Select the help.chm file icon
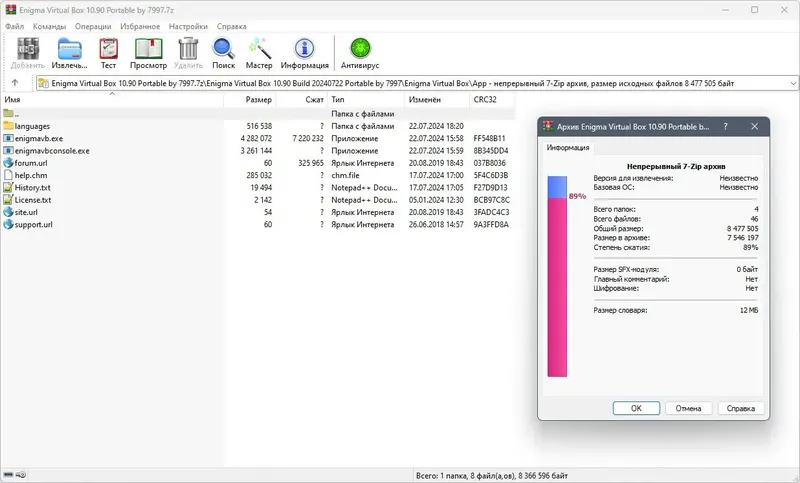Image resolution: width=800 pixels, height=483 pixels. pyautogui.click(x=8, y=175)
